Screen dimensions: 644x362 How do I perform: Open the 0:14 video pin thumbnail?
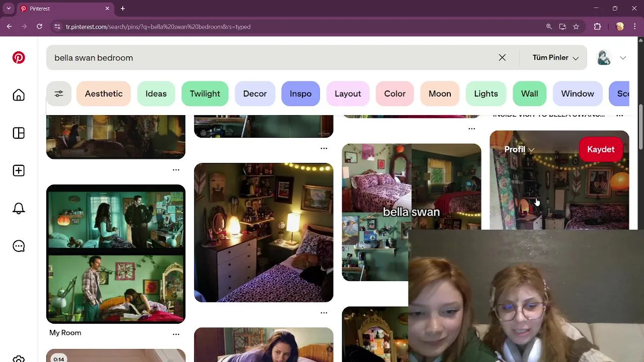[x=116, y=355]
